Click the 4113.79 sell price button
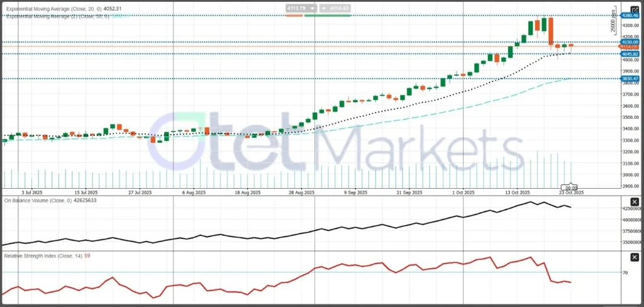Image resolution: width=644 pixels, height=307 pixels. click(293, 8)
